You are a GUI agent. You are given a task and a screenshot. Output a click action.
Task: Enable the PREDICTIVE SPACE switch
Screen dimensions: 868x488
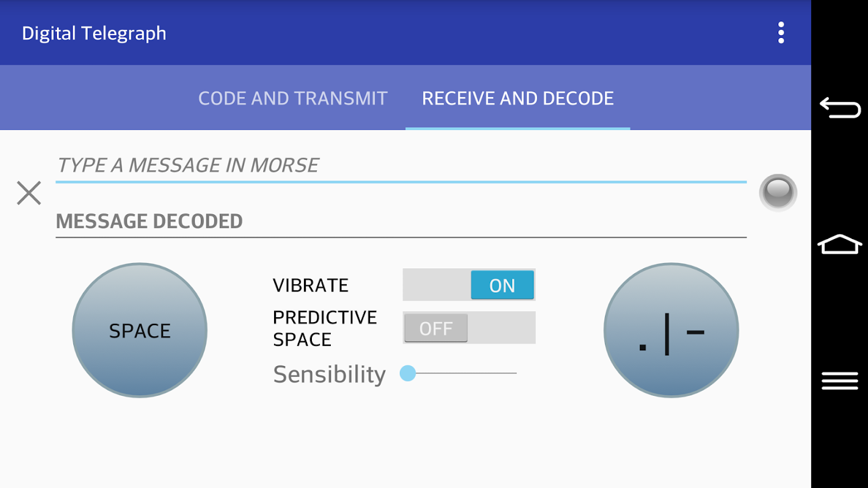(469, 328)
